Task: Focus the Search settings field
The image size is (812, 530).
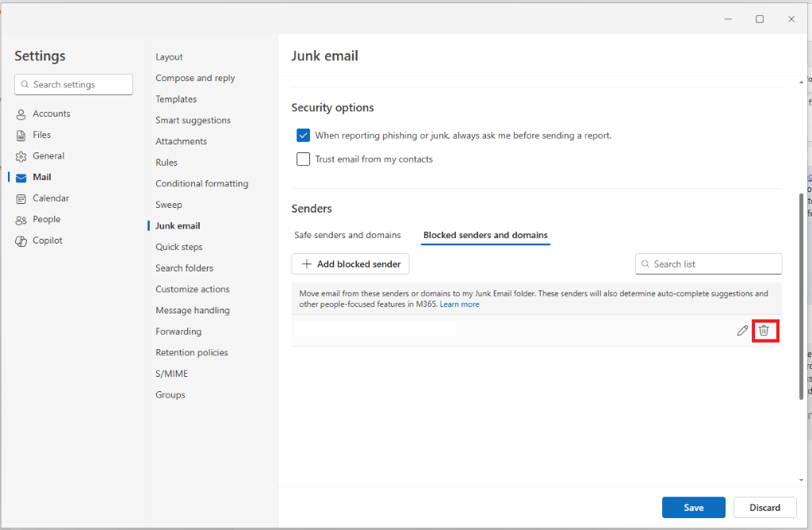Action: (x=74, y=84)
